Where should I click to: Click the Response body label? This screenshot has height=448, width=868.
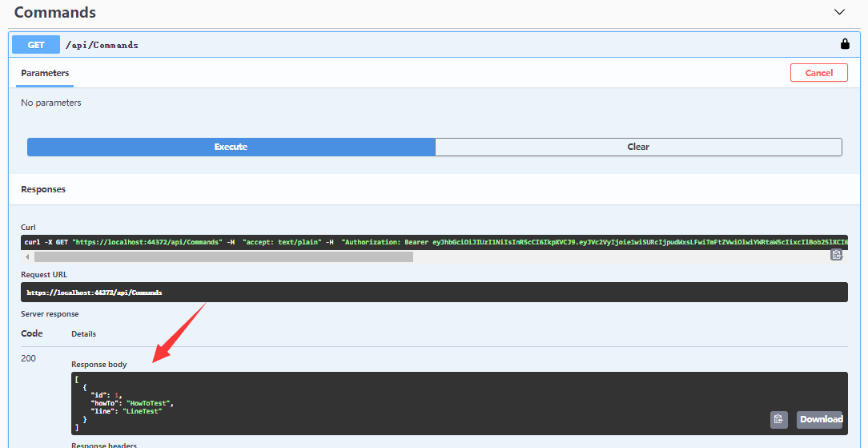click(99, 365)
